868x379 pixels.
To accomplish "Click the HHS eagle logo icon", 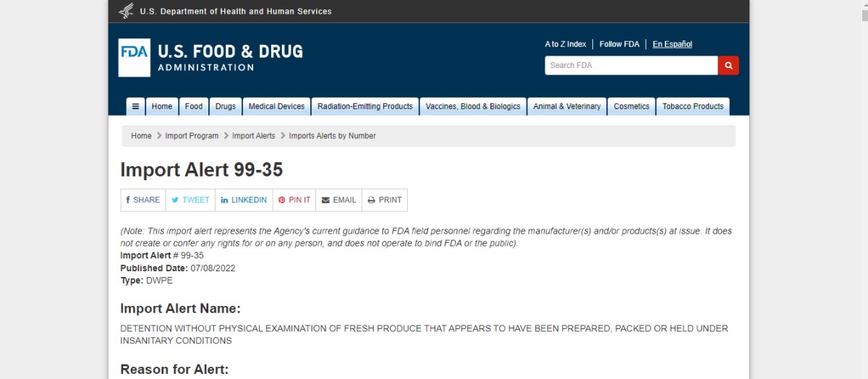I will (x=126, y=11).
